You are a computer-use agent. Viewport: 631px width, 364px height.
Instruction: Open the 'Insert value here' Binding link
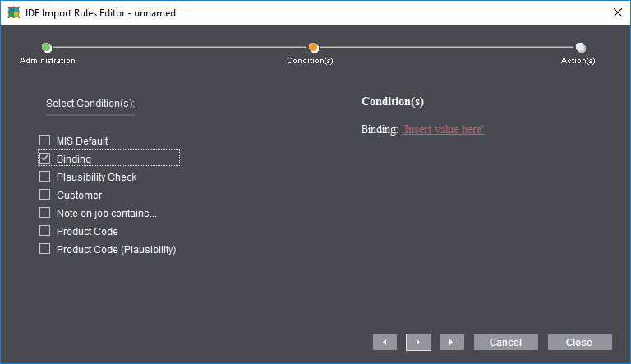pos(443,130)
